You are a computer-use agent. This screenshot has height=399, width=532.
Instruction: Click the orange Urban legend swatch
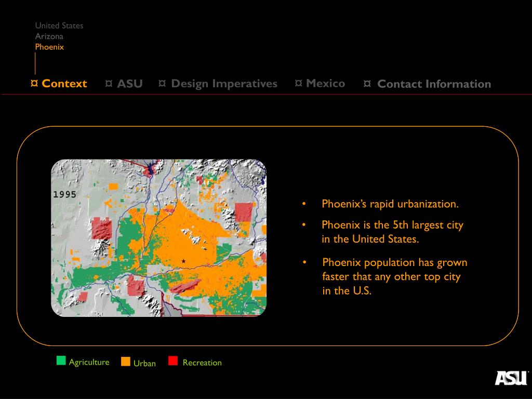pos(126,362)
